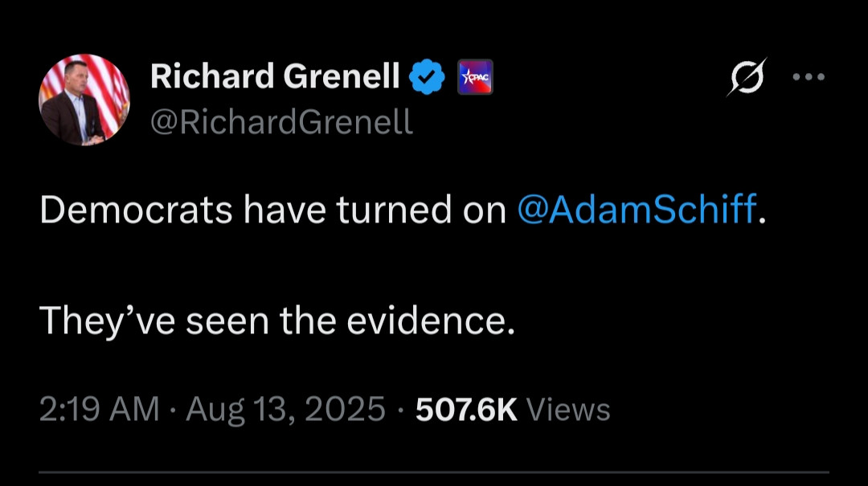Open the three-dot more options menu
Image resolution: width=868 pixels, height=486 pixels.
pos(809,77)
